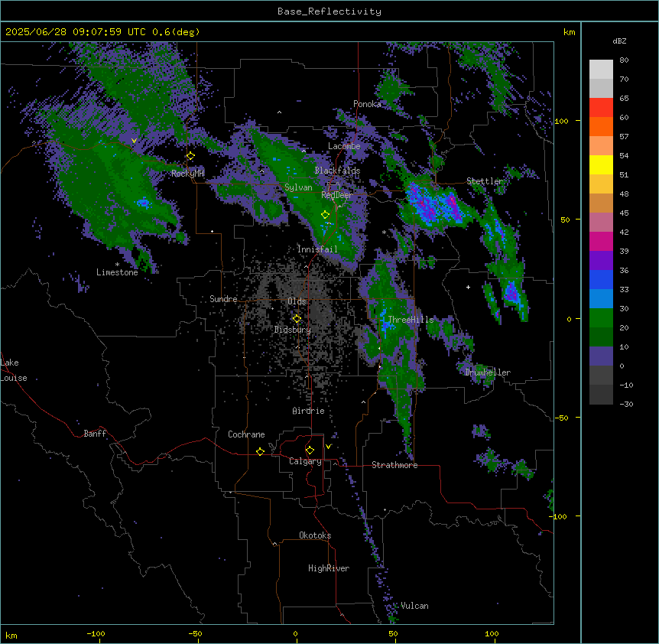This screenshot has height=644, width=659.
Task: Click the Sylvan label
Action: click(298, 187)
